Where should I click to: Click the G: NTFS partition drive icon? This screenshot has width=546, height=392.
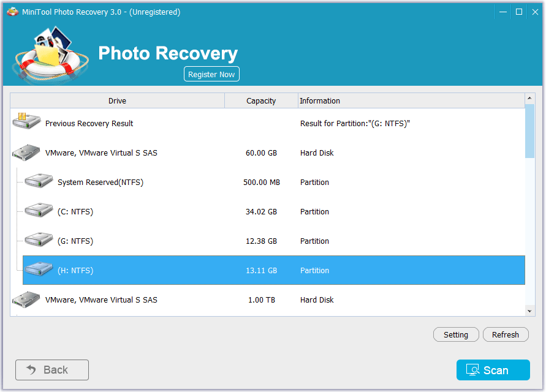(39, 239)
